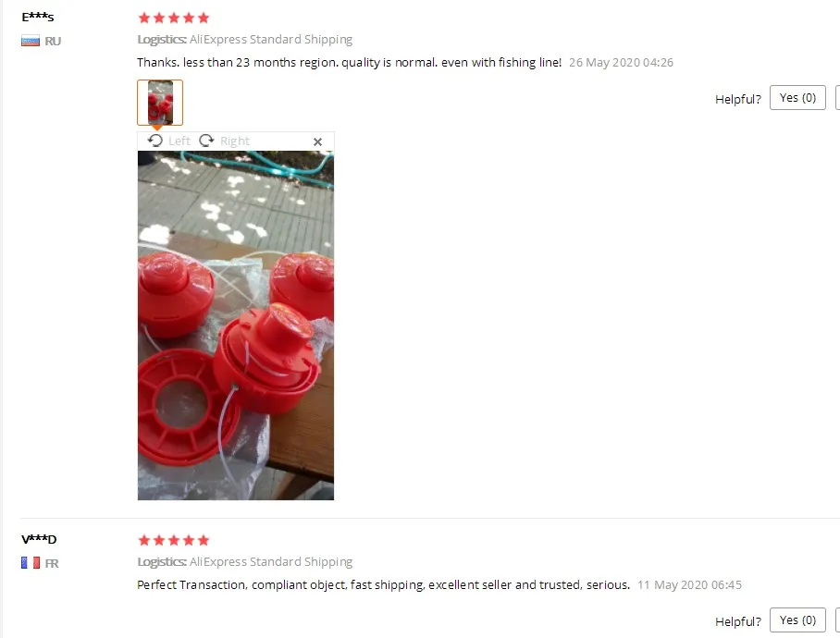840x638 pixels.
Task: Click the French flag icon
Action: [31, 563]
